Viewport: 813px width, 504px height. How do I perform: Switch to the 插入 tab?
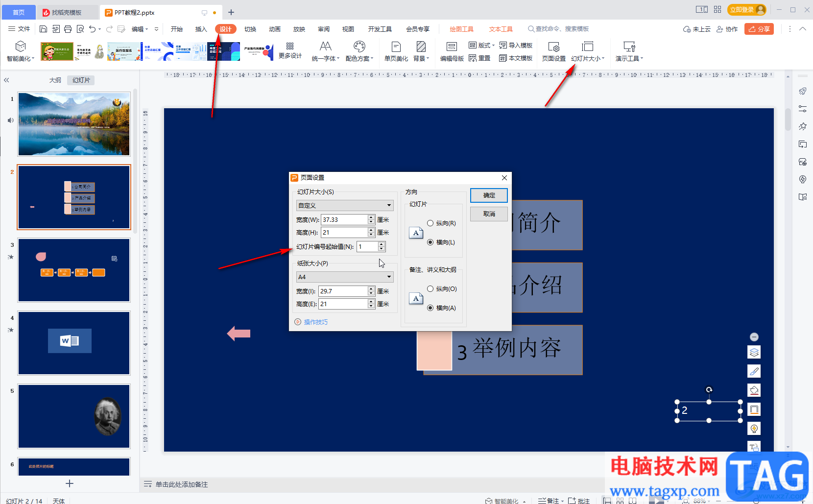(201, 29)
